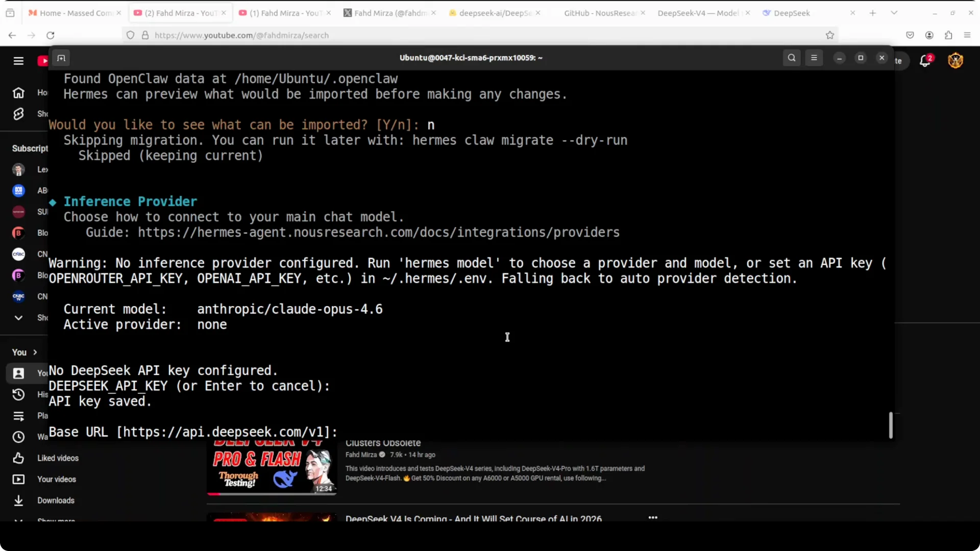Bookmark this page with star icon
980x551 pixels.
[x=830, y=35]
